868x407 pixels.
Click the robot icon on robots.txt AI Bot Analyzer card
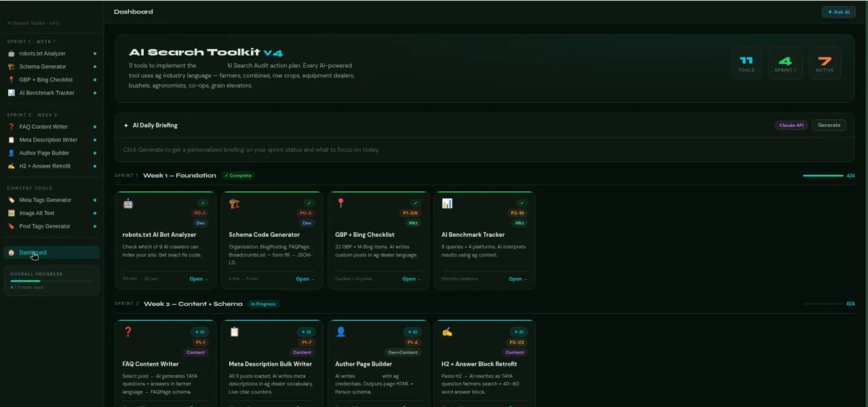point(128,203)
